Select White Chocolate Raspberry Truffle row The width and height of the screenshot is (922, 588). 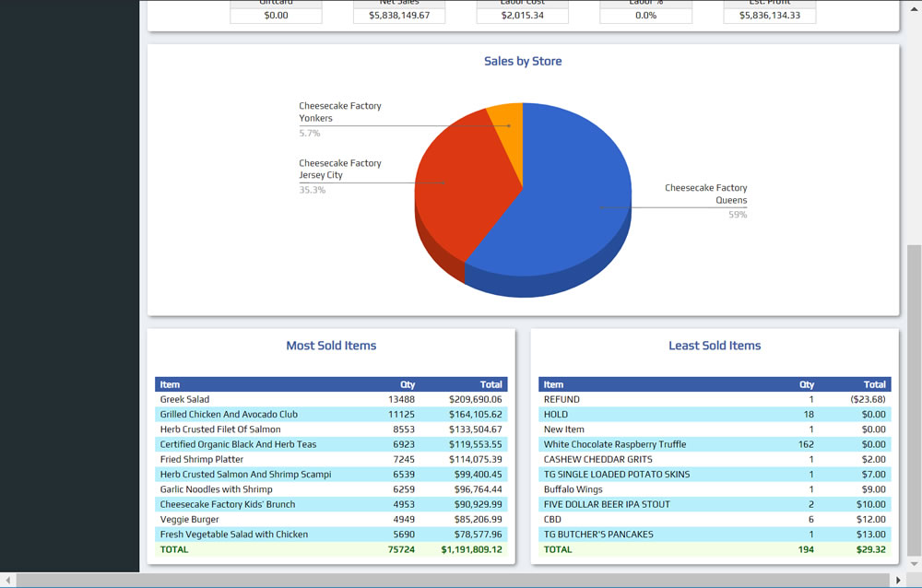click(x=715, y=444)
